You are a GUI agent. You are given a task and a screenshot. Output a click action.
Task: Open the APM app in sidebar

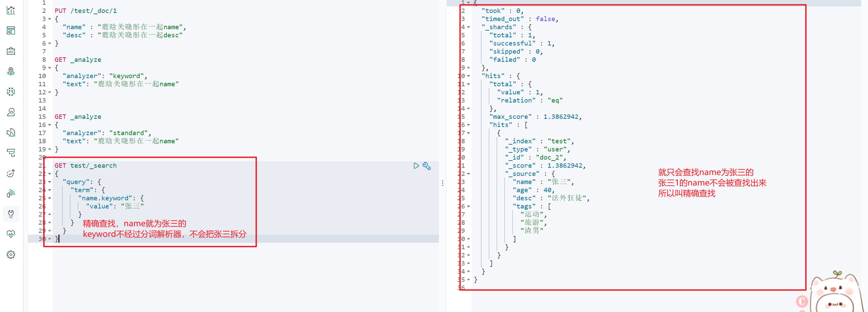coord(11,153)
